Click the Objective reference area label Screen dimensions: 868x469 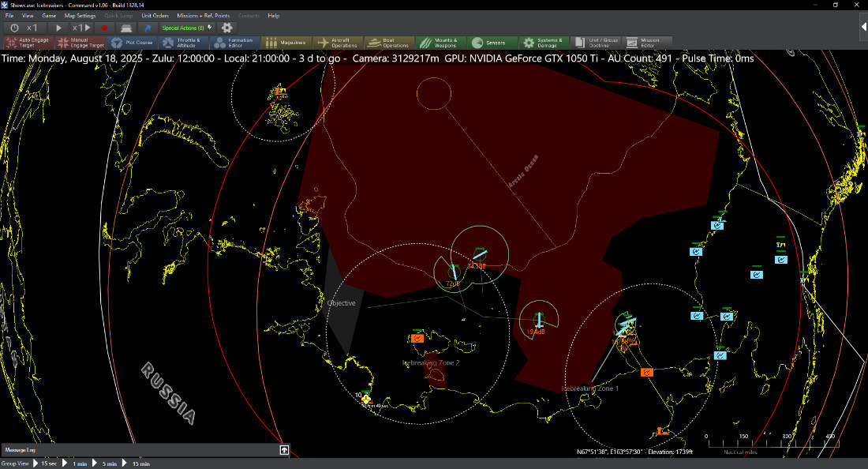[342, 303]
